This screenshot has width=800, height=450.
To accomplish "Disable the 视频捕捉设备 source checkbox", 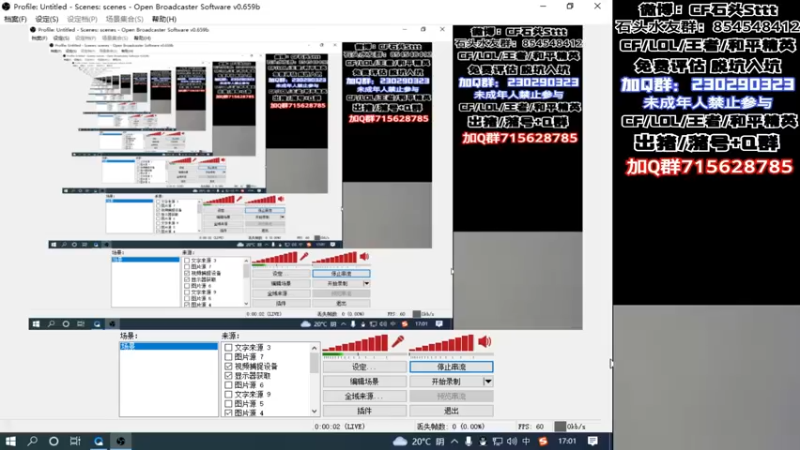I will [x=229, y=366].
